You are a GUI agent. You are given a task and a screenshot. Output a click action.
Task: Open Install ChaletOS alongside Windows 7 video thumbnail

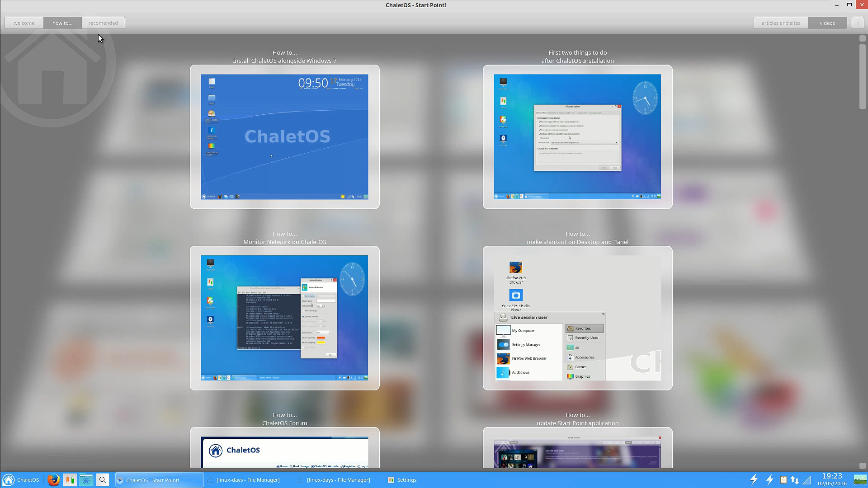click(x=284, y=137)
